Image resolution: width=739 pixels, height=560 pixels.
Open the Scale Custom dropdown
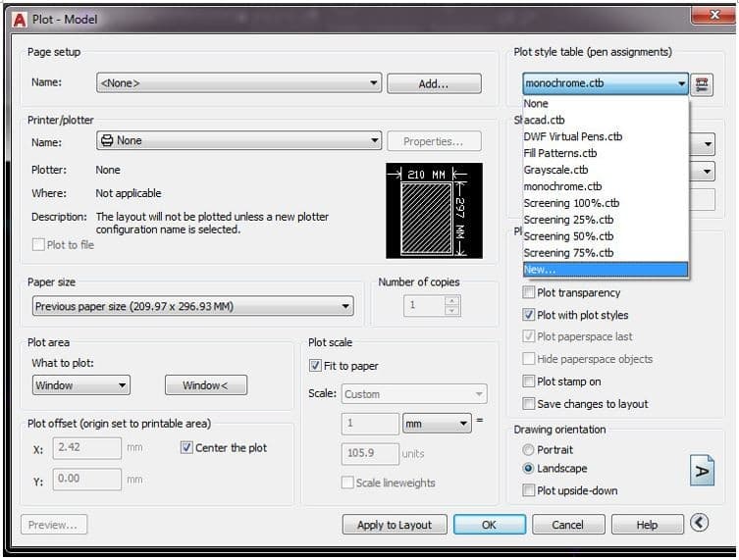pyautogui.click(x=414, y=393)
